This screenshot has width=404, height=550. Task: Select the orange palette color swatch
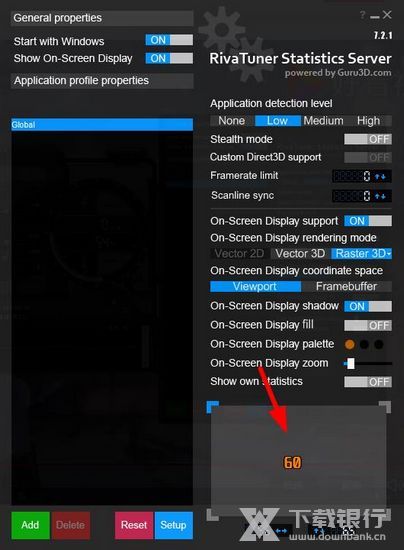click(x=350, y=344)
